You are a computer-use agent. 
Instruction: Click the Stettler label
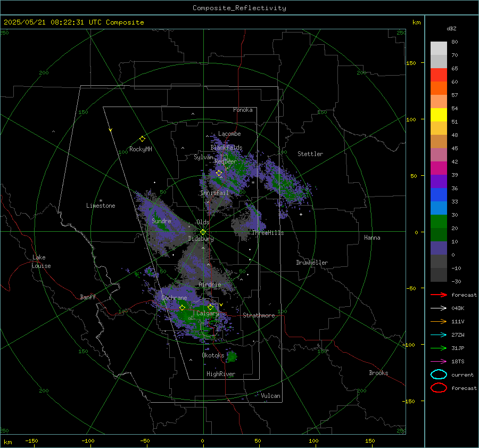tap(310, 154)
